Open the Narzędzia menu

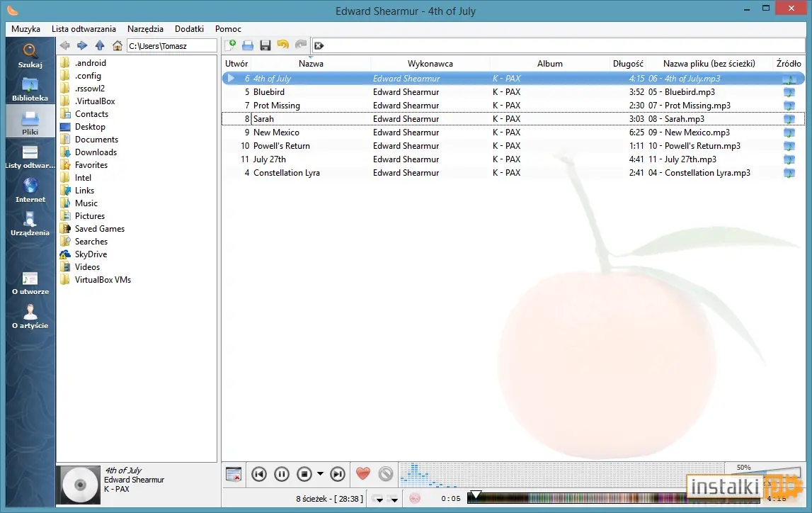coord(146,29)
